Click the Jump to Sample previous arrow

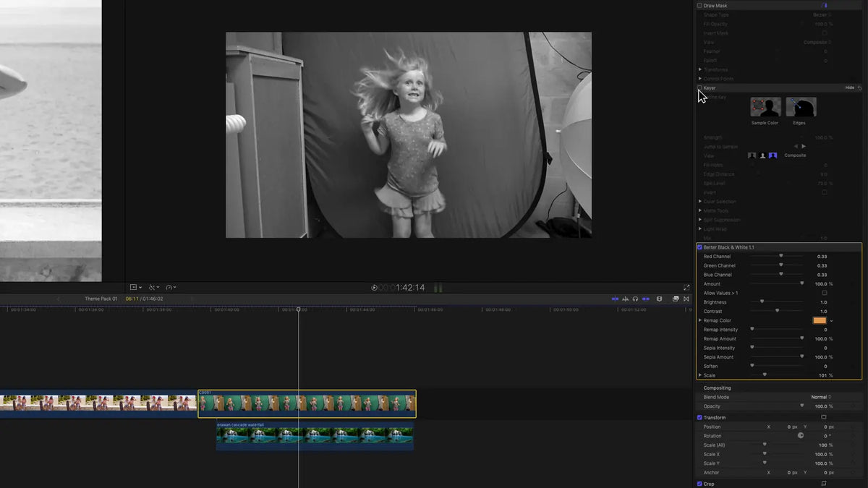pyautogui.click(x=796, y=146)
